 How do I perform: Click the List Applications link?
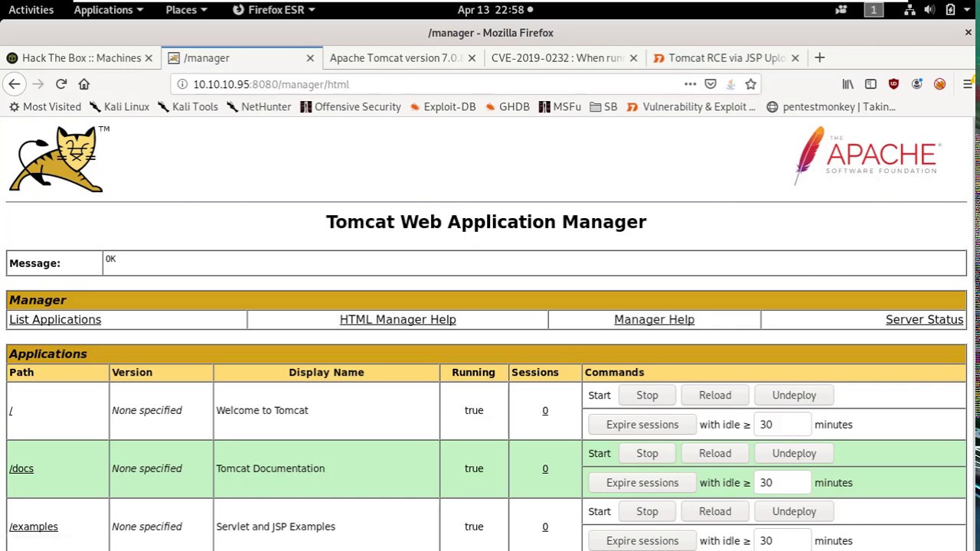(x=55, y=320)
